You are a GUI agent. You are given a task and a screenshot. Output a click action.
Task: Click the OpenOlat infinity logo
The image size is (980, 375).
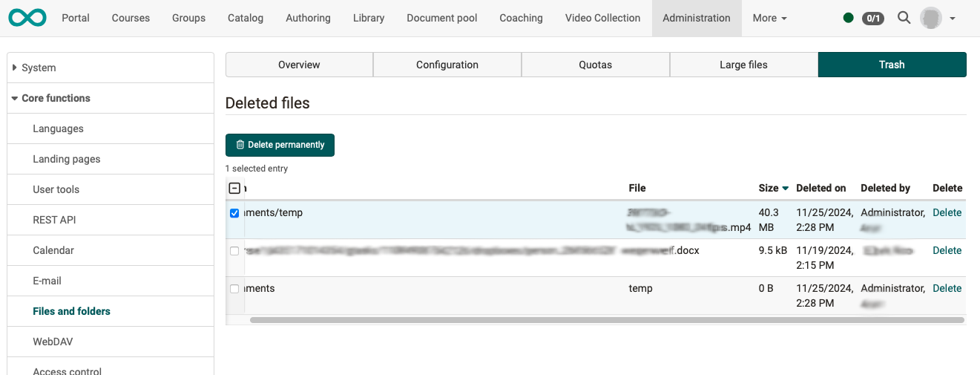coord(27,18)
